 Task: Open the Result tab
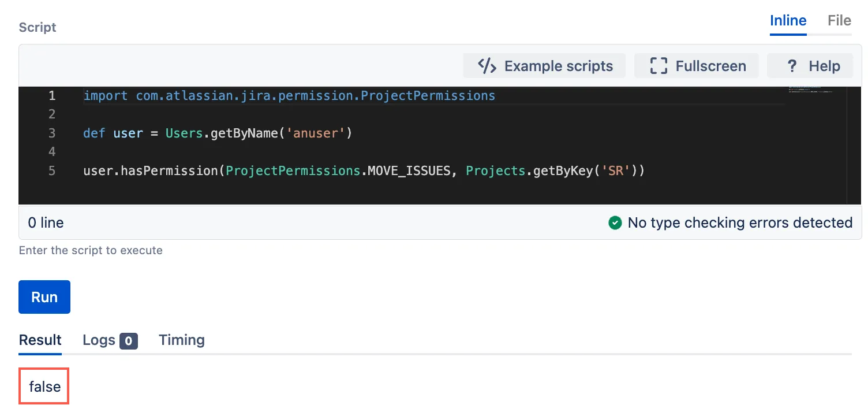[40, 340]
